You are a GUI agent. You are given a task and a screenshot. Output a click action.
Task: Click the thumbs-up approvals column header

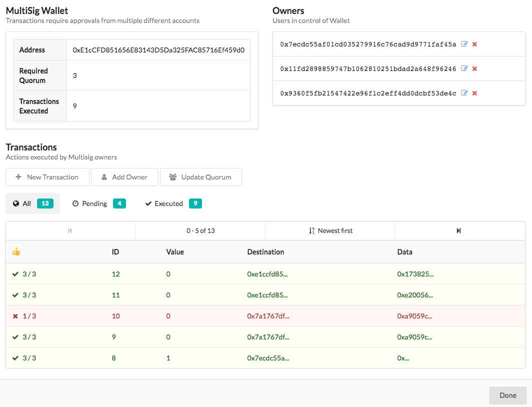[16, 252]
